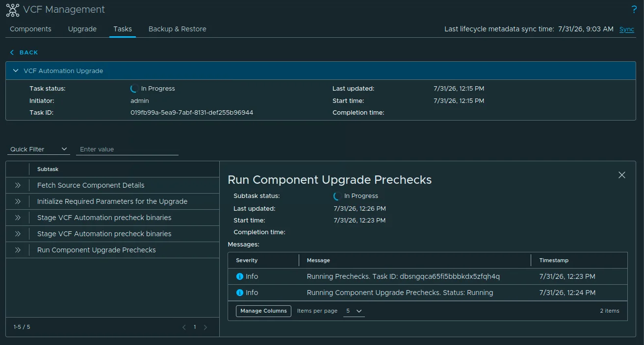The image size is (644, 345).
Task: Click the Subtask column header
Action: [48, 169]
